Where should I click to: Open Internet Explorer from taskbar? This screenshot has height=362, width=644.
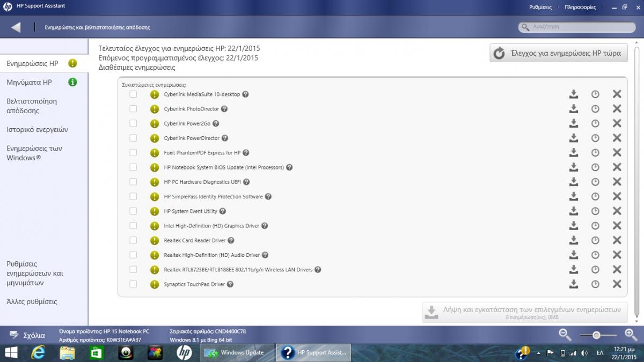click(38, 352)
